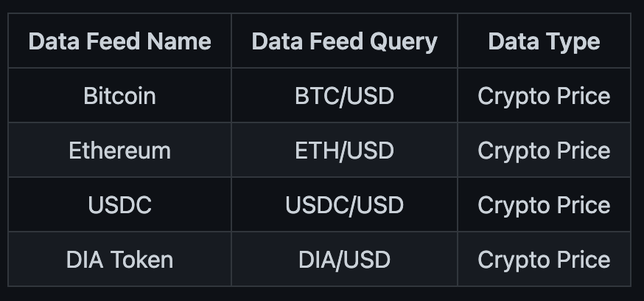Screen dimensions: 644x301
Task: Click the ETH/USD query cell
Action: coord(344,150)
